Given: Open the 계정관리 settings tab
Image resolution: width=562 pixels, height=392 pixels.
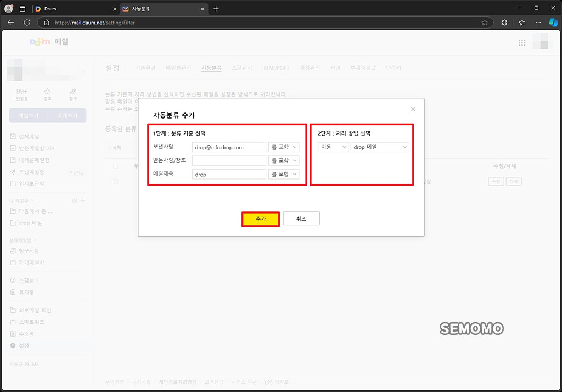Looking at the screenshot, I should click(310, 68).
